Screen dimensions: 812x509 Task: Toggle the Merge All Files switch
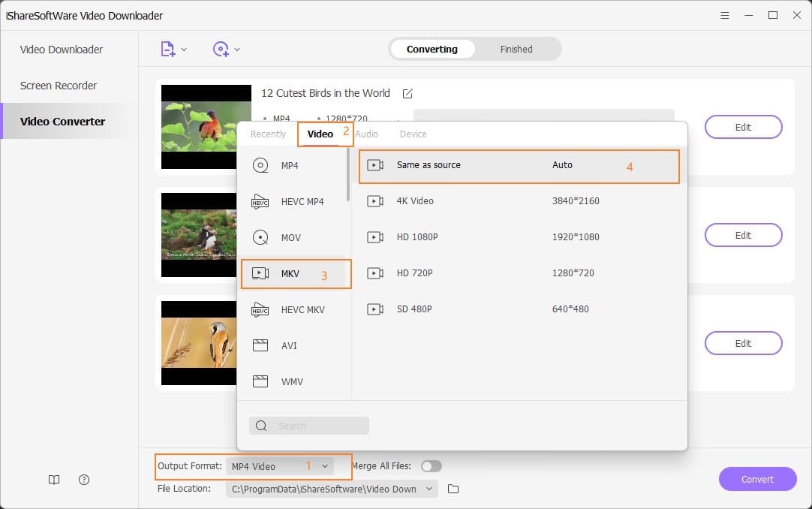pyautogui.click(x=432, y=465)
